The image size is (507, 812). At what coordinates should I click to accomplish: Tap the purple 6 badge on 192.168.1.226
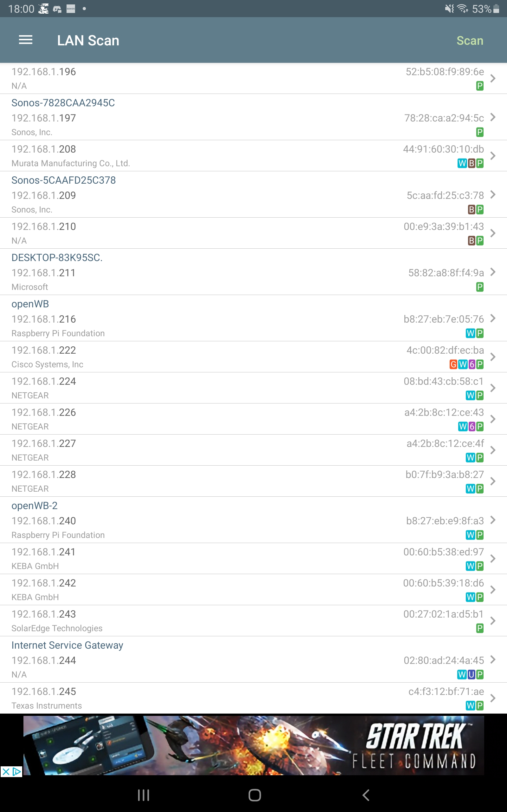pyautogui.click(x=472, y=427)
